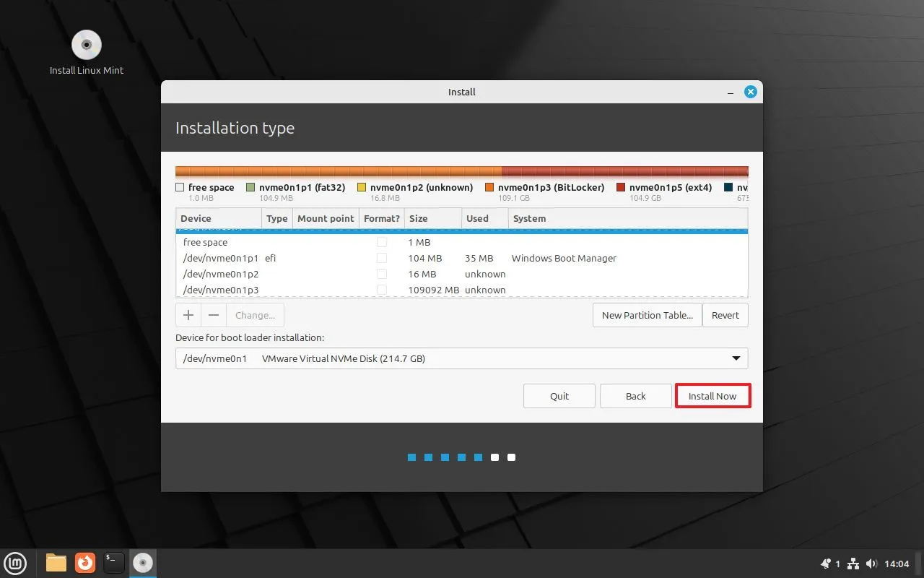924x578 pixels.
Task: Click the plus icon to add a partition
Action: [x=188, y=315]
